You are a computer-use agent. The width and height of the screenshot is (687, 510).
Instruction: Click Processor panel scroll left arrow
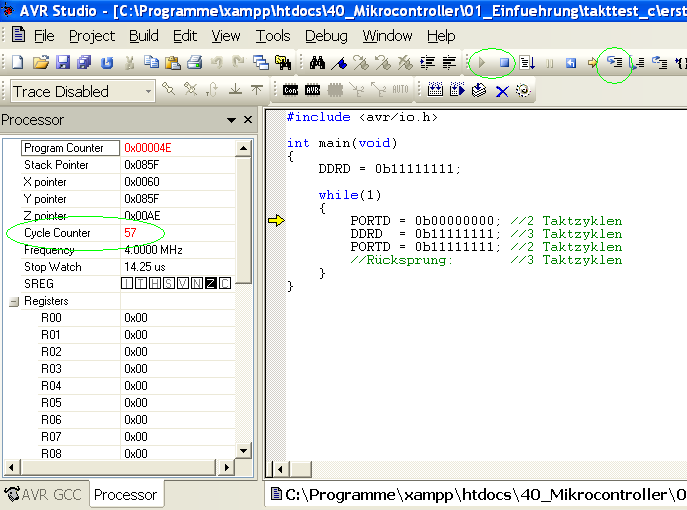11,468
